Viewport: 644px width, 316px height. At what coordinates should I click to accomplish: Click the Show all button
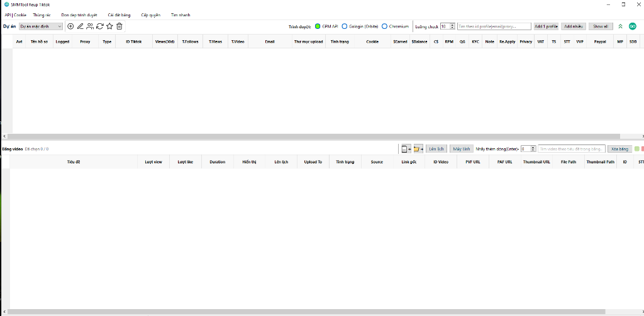pyautogui.click(x=601, y=26)
